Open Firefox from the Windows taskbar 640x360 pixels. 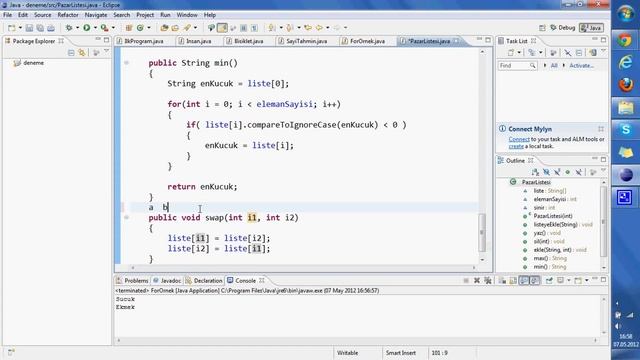[625, 84]
